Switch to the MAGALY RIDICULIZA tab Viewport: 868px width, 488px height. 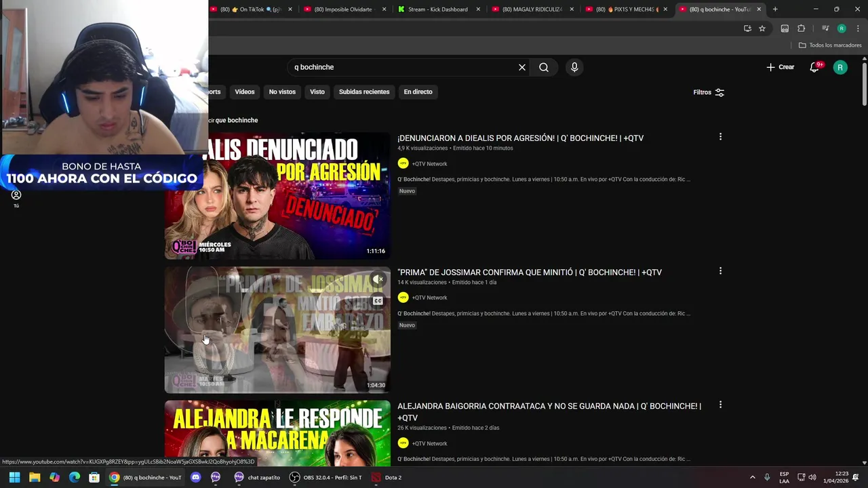(532, 9)
